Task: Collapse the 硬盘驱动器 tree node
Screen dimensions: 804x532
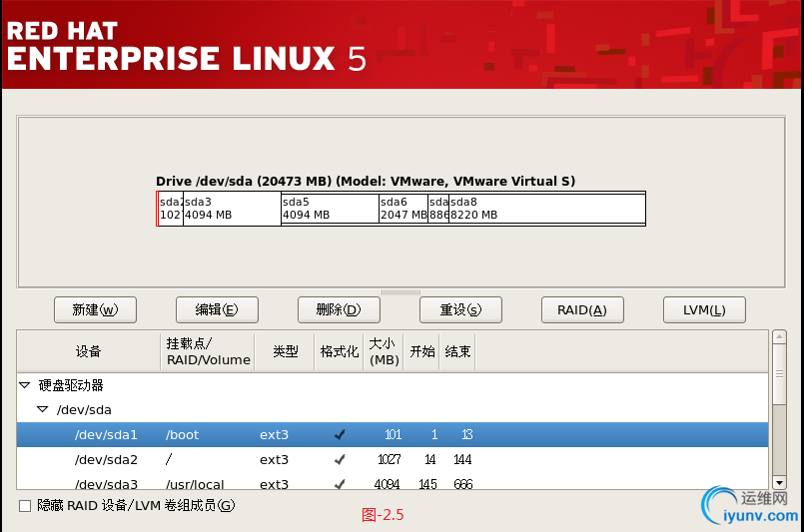Action: click(x=25, y=385)
